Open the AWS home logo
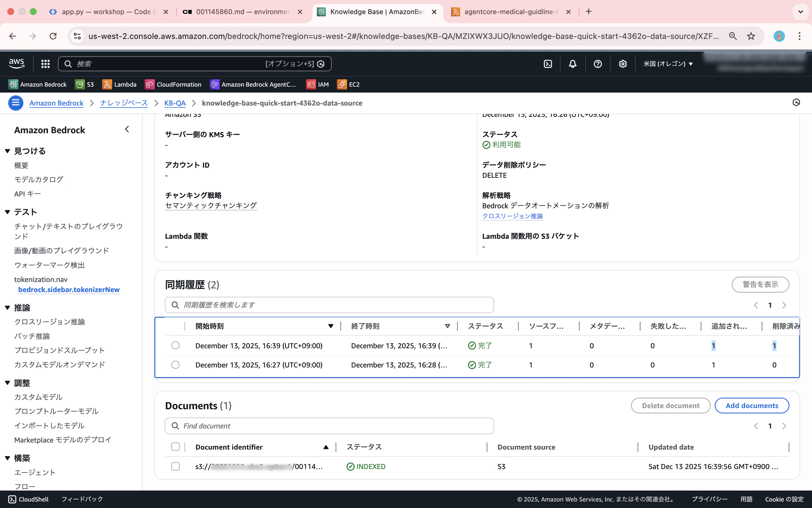Screen dimensions: 812x508 (16, 63)
